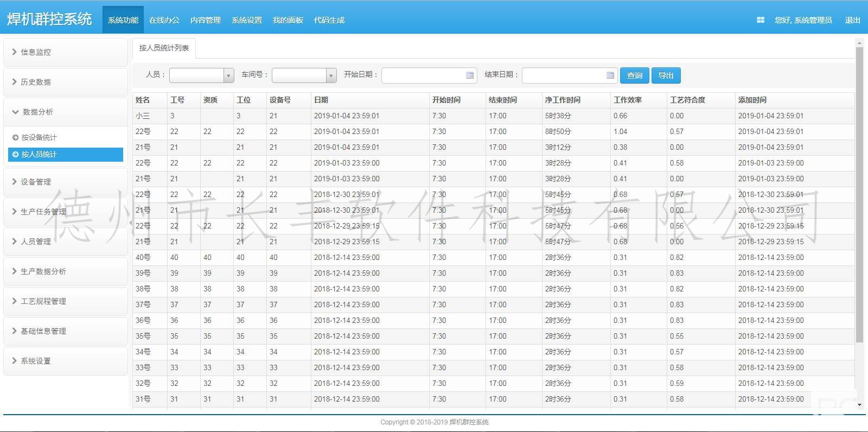Click the vertical scrollbar down arrow
868x432 pixels.
[859, 404]
